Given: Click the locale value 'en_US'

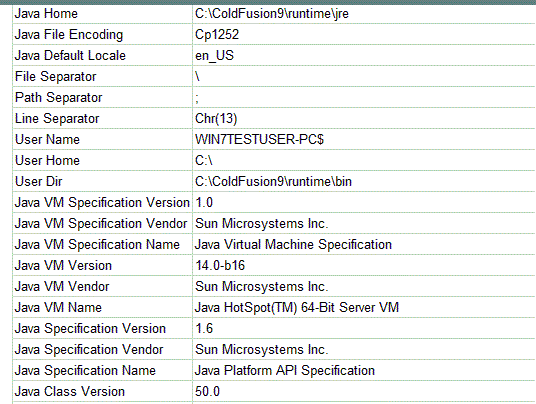Looking at the screenshot, I should click(214, 55).
